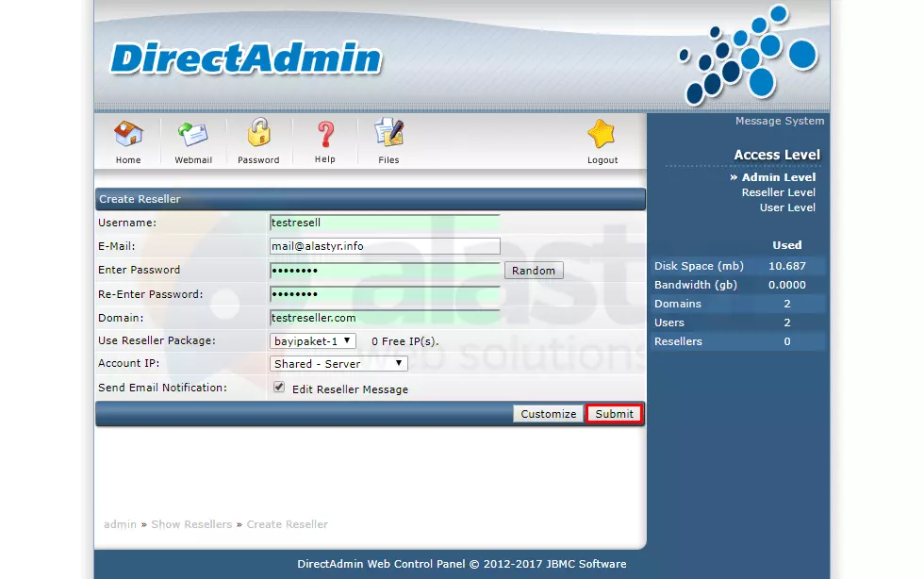
Task: Switch to Admin Level access
Action: [x=779, y=177]
